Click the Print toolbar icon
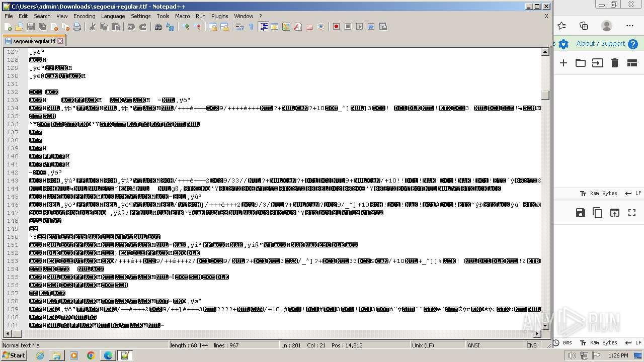The width and height of the screenshot is (644, 362). pos(77,27)
